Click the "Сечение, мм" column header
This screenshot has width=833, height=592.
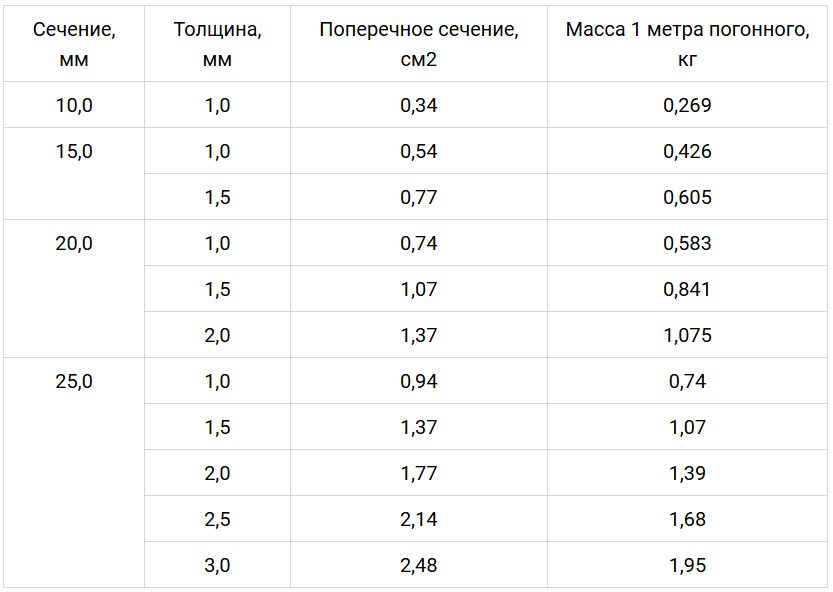point(74,44)
